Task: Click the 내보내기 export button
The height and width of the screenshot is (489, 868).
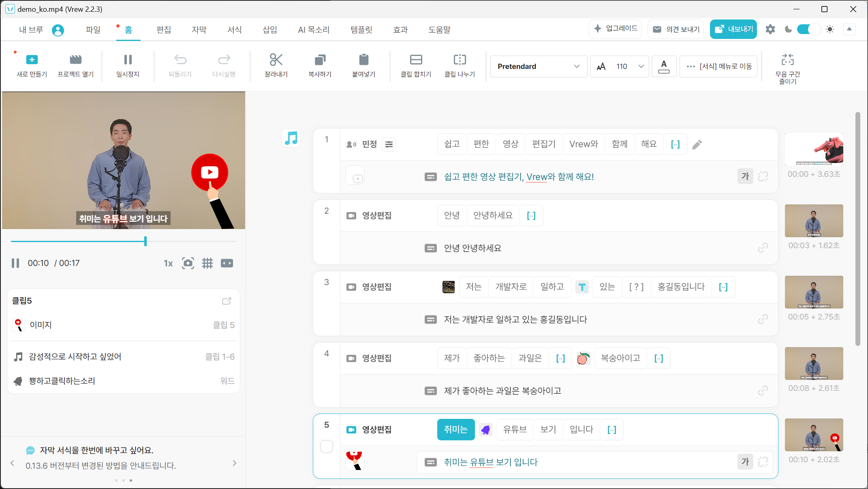Action: pyautogui.click(x=733, y=29)
